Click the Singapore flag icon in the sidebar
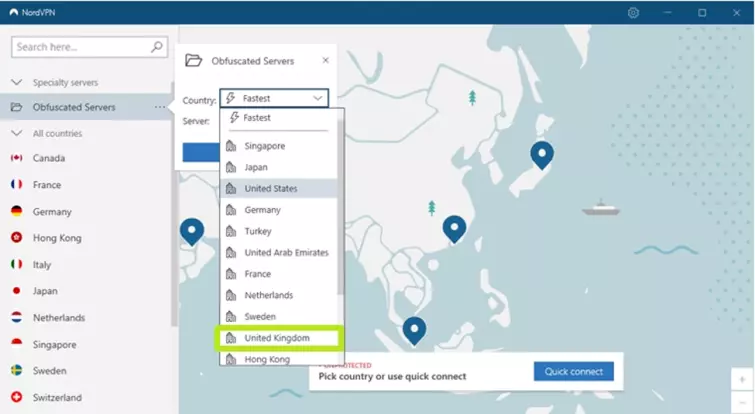This screenshot has width=755, height=414. click(16, 344)
